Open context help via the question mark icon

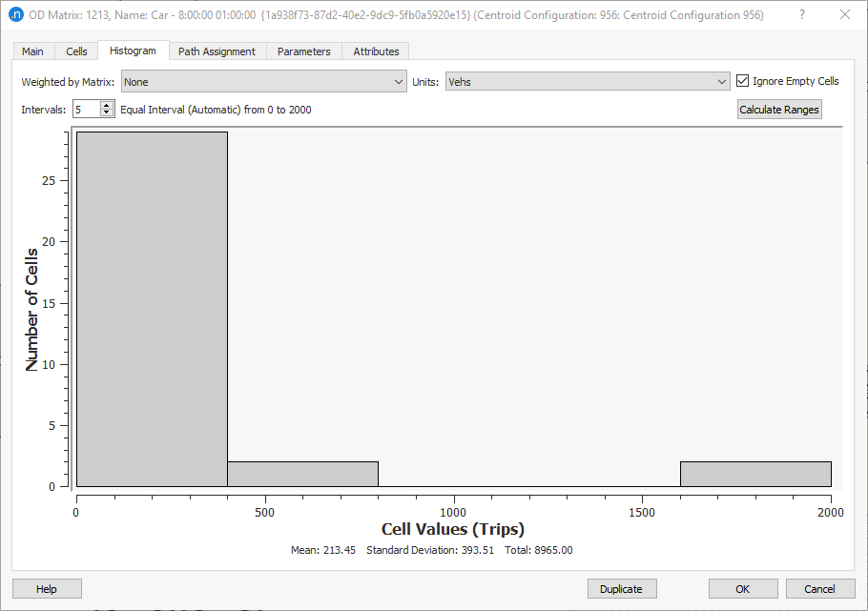(801, 14)
